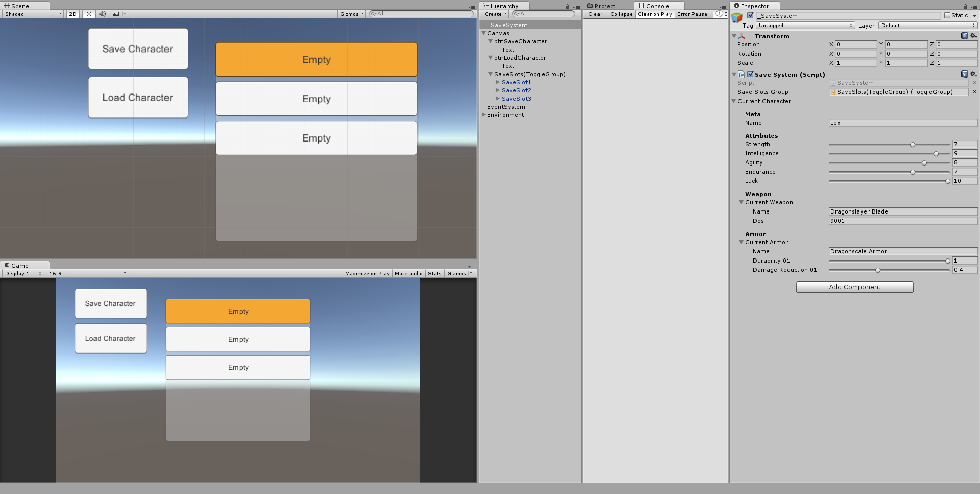Click Hierarchy panel lock icon
Viewport: 980px width, 494px height.
point(567,7)
